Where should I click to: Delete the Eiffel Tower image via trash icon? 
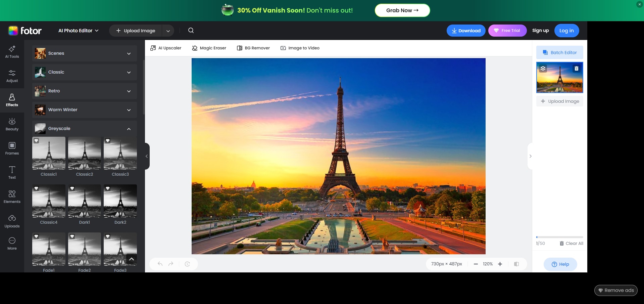[x=577, y=68]
